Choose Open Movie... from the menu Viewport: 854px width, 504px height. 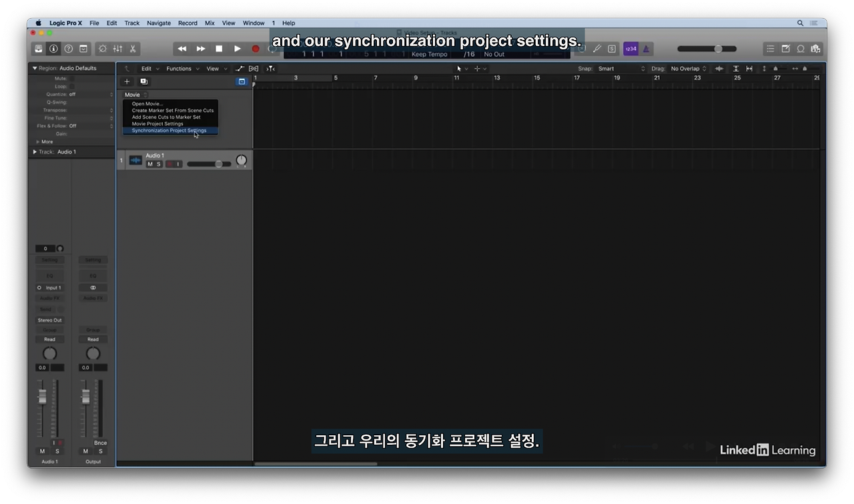click(170, 104)
